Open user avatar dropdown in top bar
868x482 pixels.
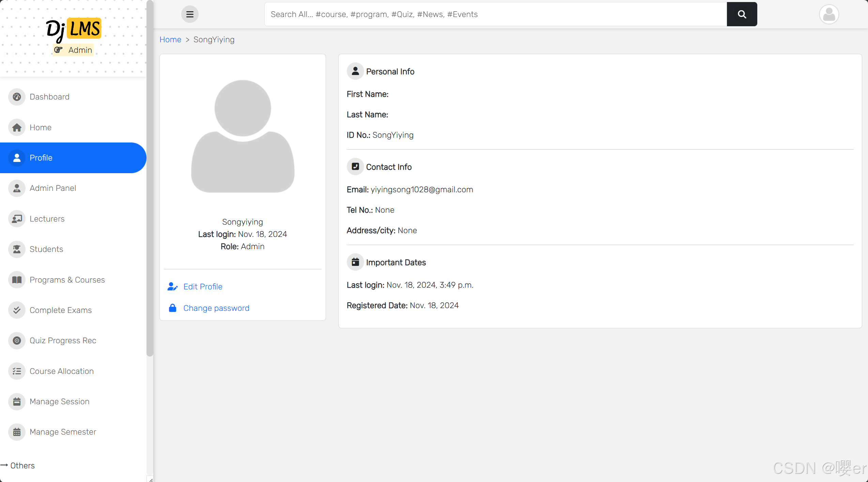pyautogui.click(x=828, y=14)
